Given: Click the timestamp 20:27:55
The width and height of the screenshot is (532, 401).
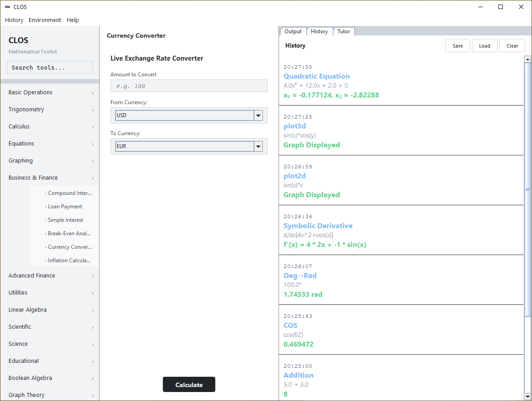Looking at the screenshot, I should [x=298, y=67].
